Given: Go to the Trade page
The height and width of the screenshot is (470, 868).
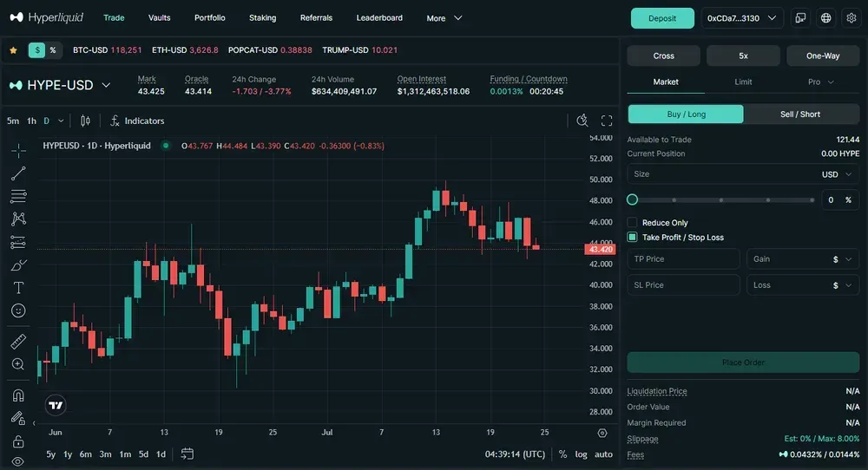Looking at the screenshot, I should [114, 17].
